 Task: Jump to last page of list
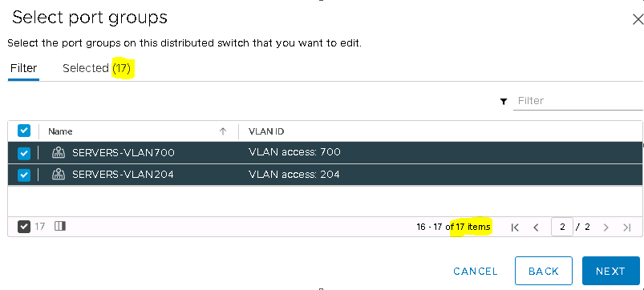tap(626, 228)
